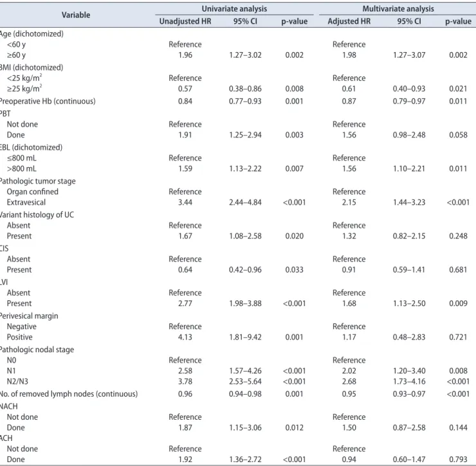Click the N2/N3 row label

pyautogui.click(x=17, y=381)
